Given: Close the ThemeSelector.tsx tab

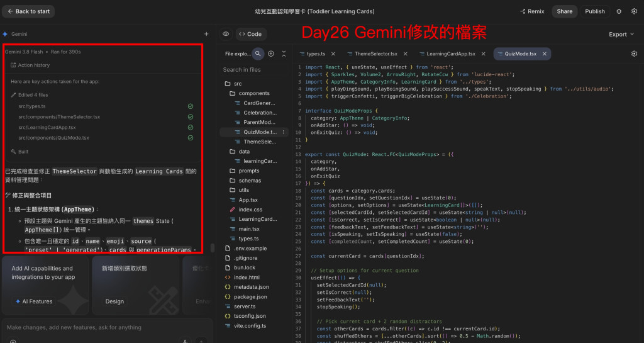Looking at the screenshot, I should click(x=406, y=54).
